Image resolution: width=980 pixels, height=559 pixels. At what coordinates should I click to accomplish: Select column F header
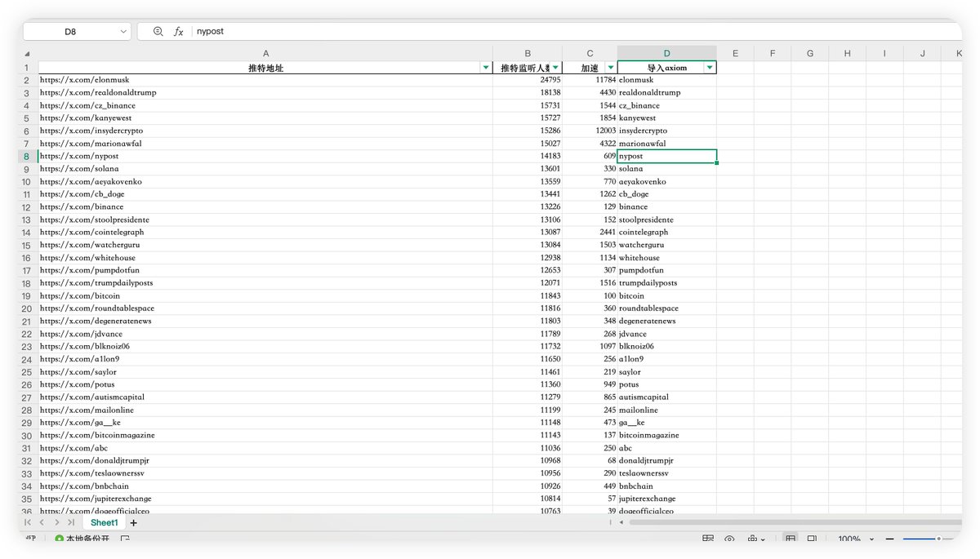773,54
